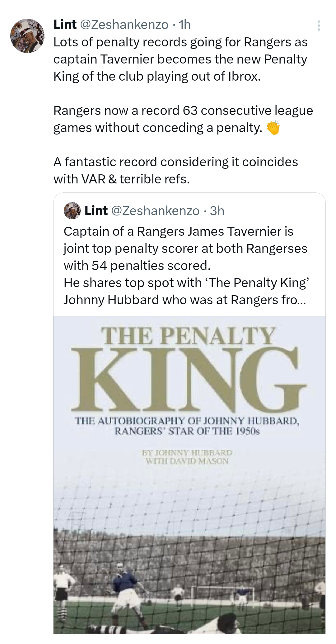
Task: Click Lint name inside quoted tweet
Action: pyautogui.click(x=96, y=211)
